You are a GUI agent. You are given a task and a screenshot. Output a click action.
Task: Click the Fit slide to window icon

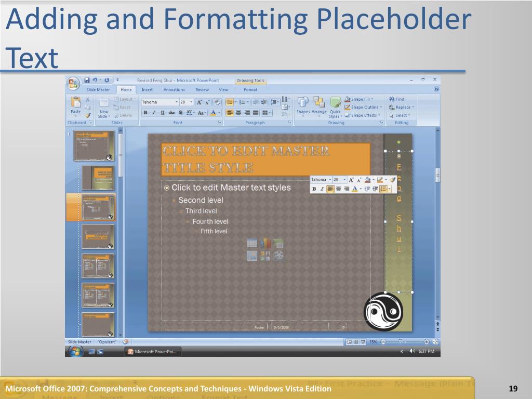pos(436,342)
